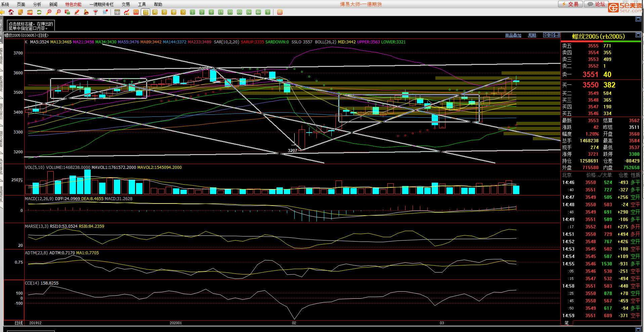Select the red pencil drawing tool

pos(77,12)
